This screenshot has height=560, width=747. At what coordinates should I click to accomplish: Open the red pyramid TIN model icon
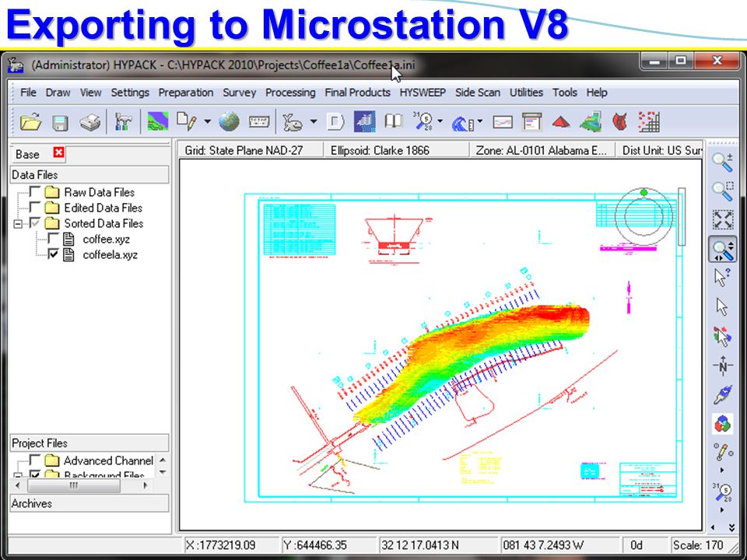pos(561,122)
